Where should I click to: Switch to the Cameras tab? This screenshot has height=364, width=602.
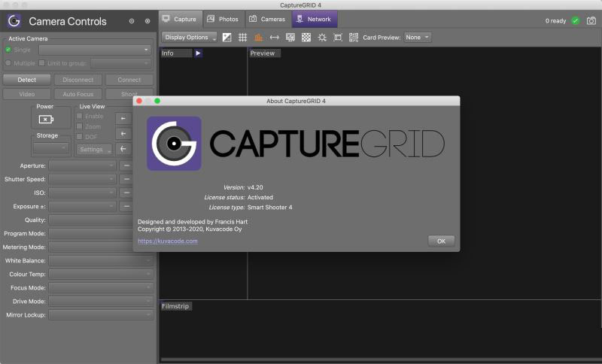[x=268, y=20]
